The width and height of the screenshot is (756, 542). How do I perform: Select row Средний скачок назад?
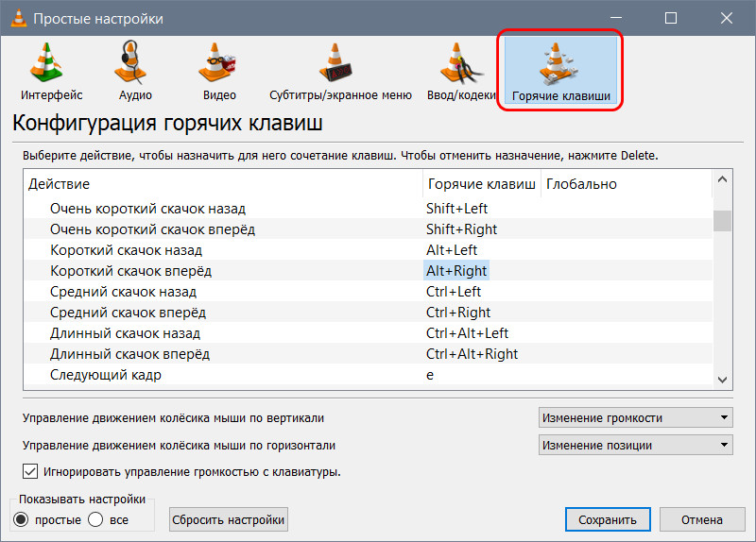coord(369,292)
